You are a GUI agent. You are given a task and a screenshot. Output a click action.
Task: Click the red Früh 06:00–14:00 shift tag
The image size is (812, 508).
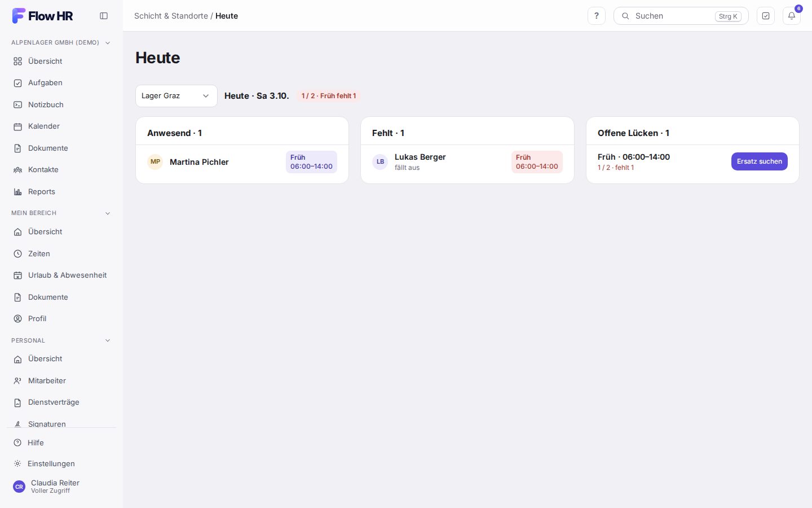(537, 162)
